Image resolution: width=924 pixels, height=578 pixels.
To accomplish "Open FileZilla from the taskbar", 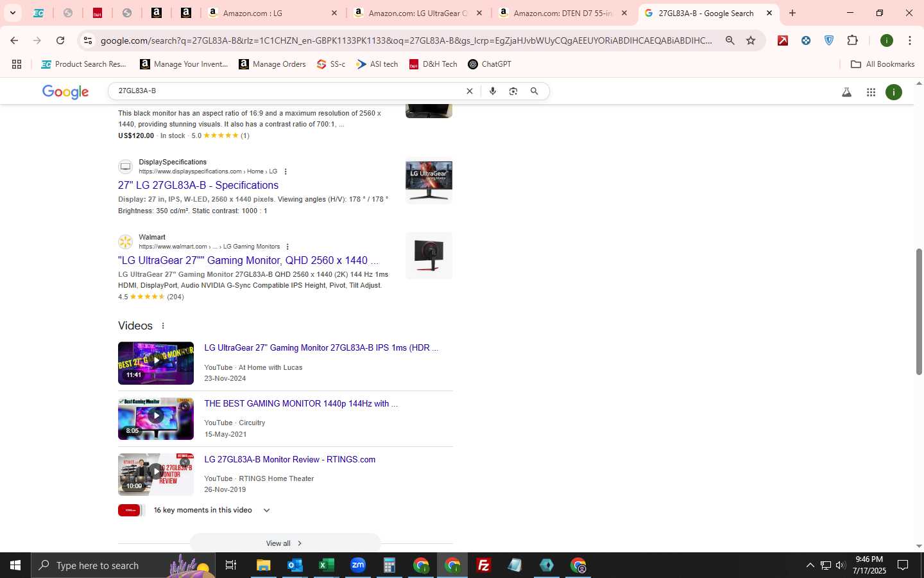I will click(484, 565).
